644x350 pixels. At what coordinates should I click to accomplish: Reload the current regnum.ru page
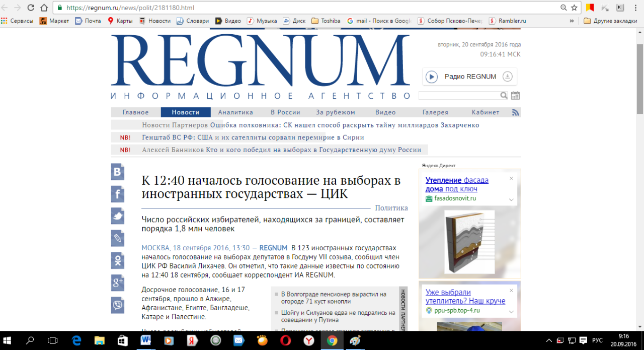pyautogui.click(x=31, y=8)
